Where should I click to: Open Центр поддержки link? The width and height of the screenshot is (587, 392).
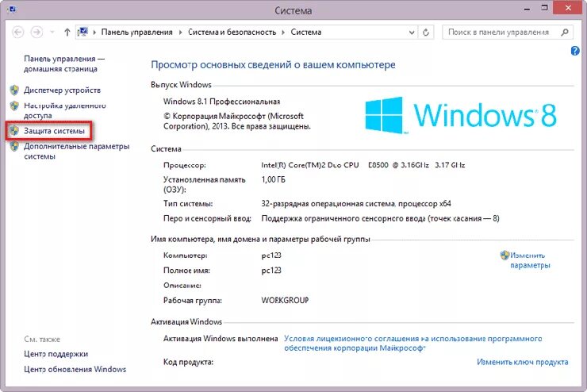(56, 354)
